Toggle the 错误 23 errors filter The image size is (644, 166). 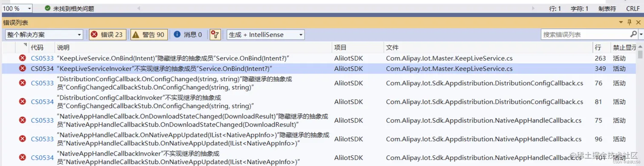point(107,34)
